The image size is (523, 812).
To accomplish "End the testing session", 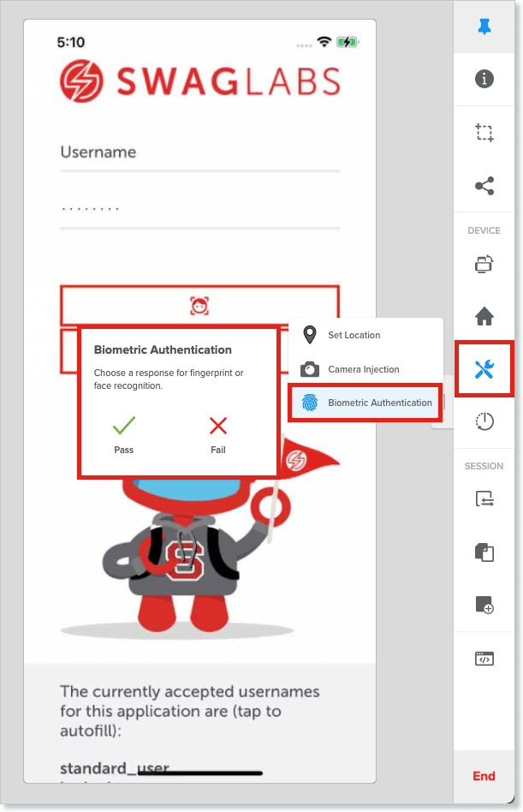I will click(484, 776).
